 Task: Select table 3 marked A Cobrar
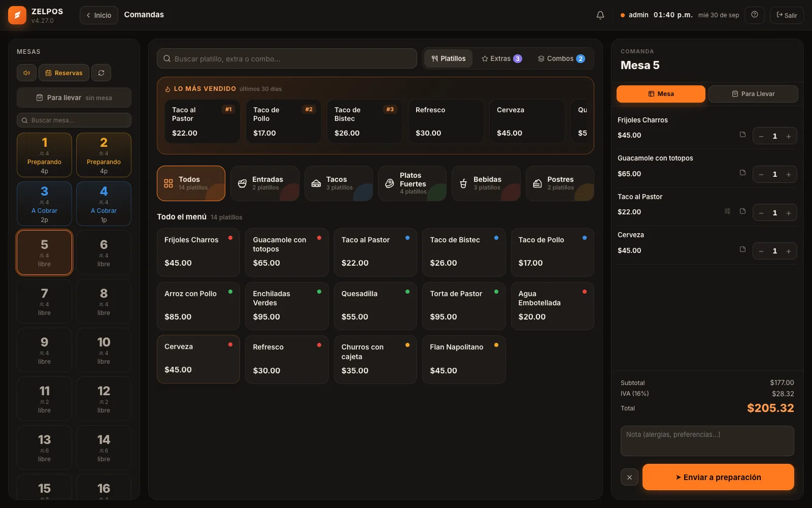pos(44,204)
